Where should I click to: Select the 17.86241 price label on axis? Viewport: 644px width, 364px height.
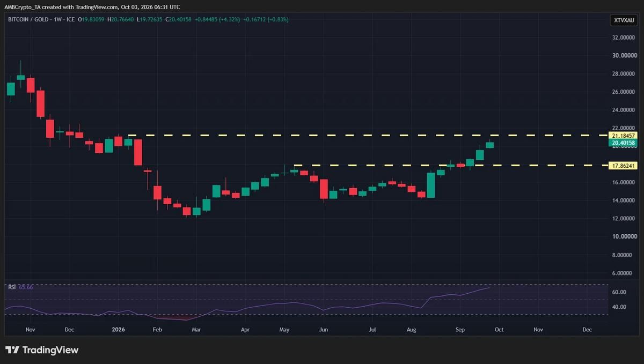624,166
